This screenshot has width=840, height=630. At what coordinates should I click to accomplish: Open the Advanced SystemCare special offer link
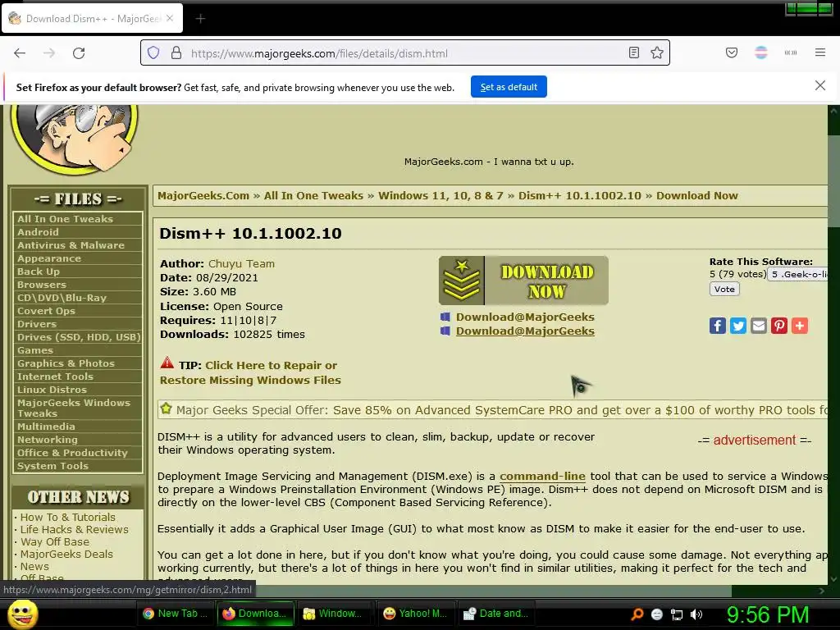pyautogui.click(x=502, y=410)
